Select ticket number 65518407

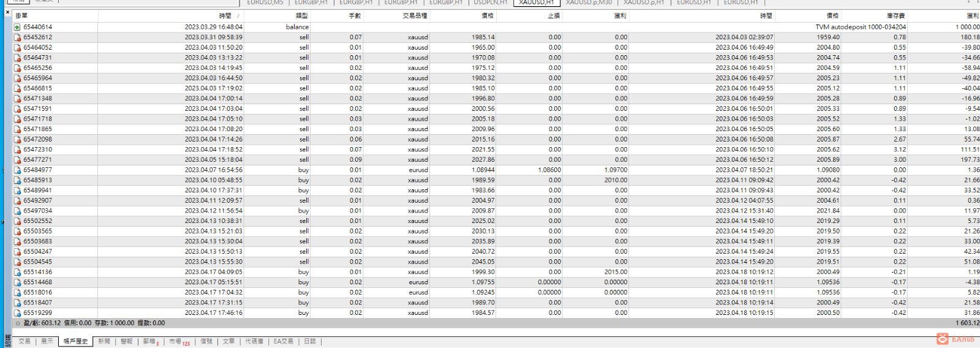38,303
